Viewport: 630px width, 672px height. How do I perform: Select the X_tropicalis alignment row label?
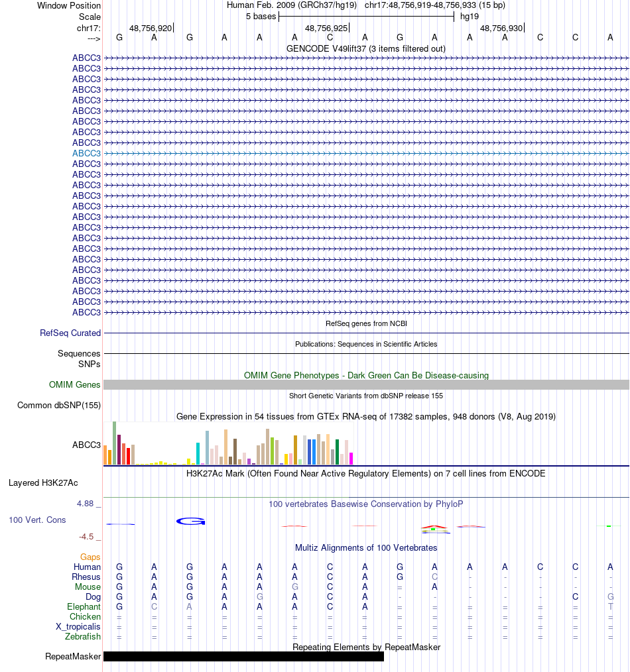click(78, 626)
